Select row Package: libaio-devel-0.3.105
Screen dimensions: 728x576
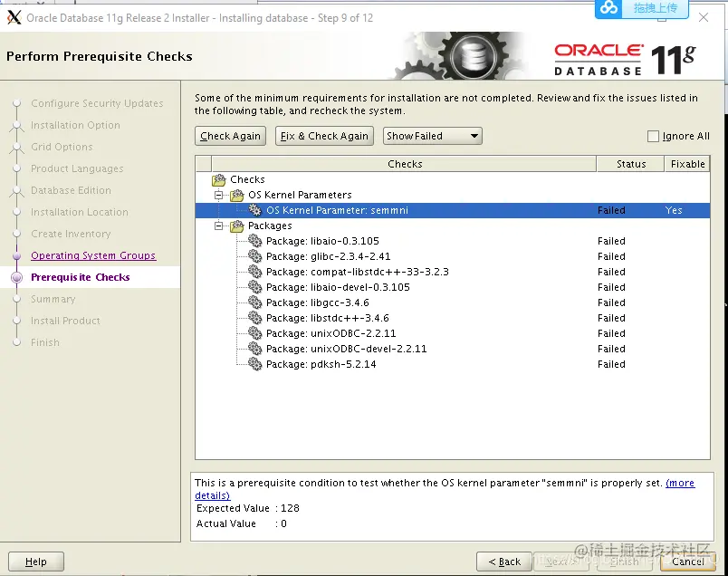453,287
